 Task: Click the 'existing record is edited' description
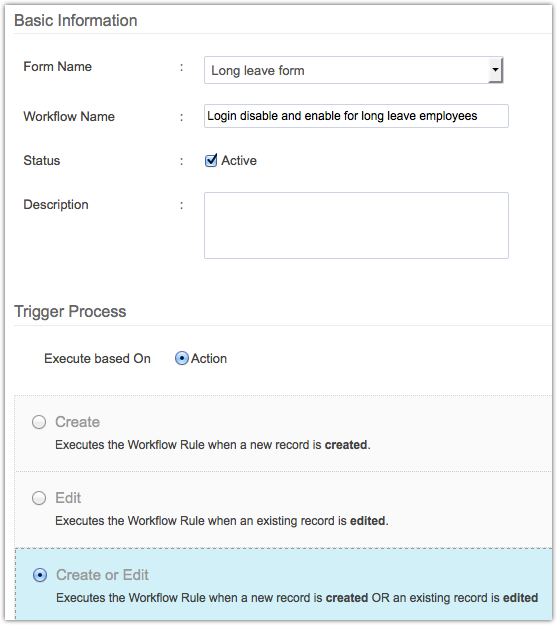[222, 521]
